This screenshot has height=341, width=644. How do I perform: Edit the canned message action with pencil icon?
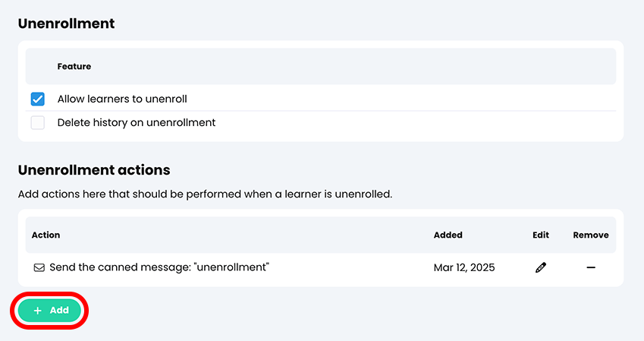coord(541,267)
